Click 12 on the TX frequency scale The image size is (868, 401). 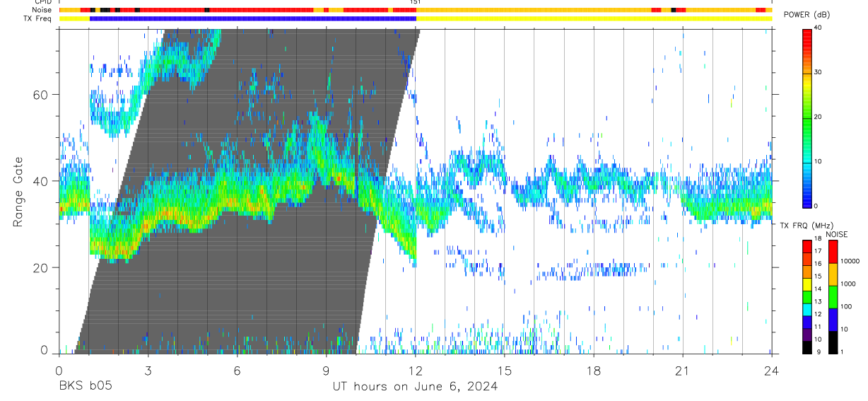click(x=819, y=314)
